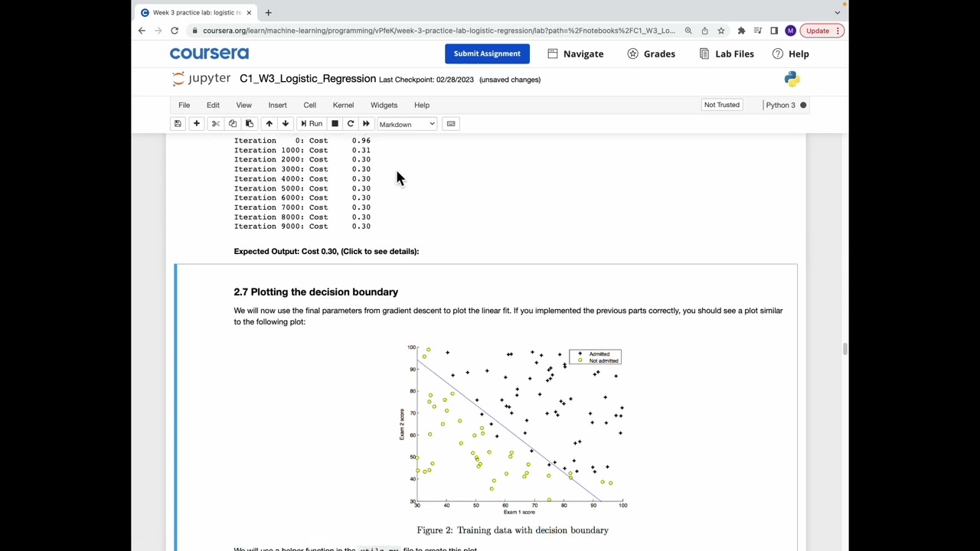
Task: Open Coursera Help with question icon
Action: (x=791, y=54)
